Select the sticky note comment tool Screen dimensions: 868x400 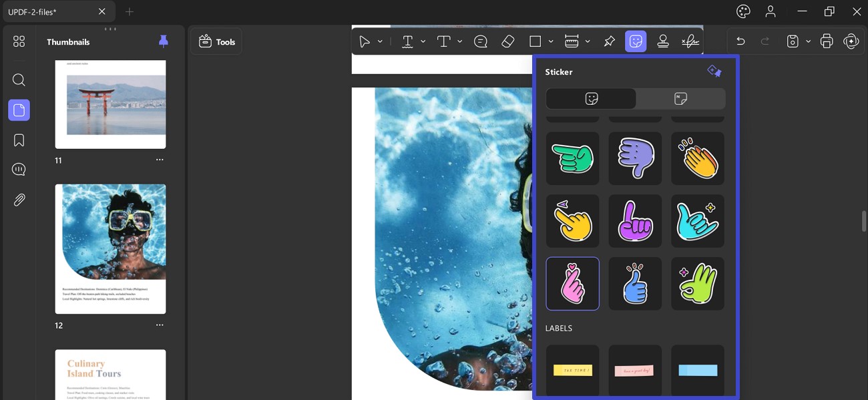(481, 41)
